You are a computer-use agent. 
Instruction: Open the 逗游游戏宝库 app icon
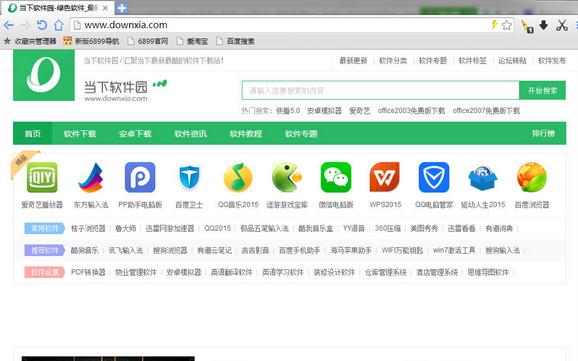coord(287,177)
